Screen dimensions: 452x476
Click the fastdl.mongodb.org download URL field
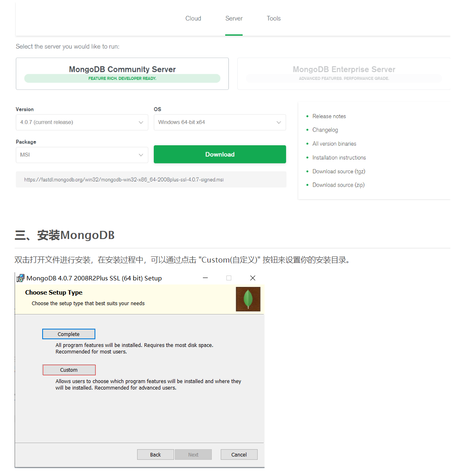tap(151, 179)
